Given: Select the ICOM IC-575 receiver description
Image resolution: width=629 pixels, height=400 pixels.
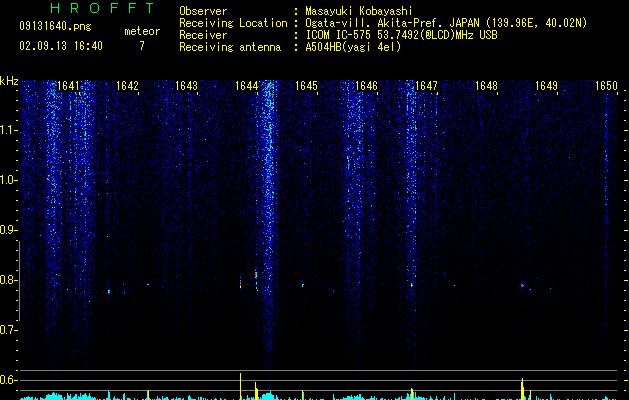Looking at the screenshot, I should pyautogui.click(x=401, y=35).
